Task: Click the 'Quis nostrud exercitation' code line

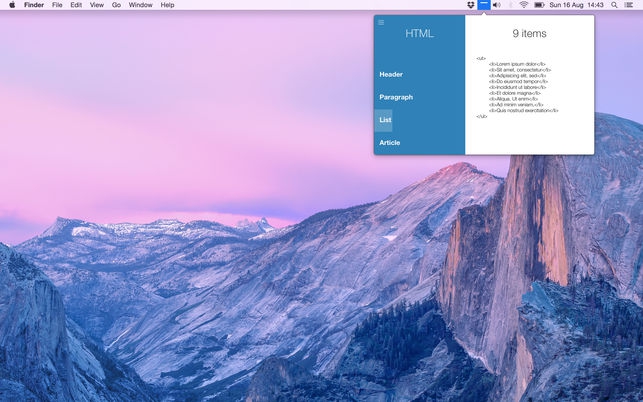Action: [x=524, y=110]
